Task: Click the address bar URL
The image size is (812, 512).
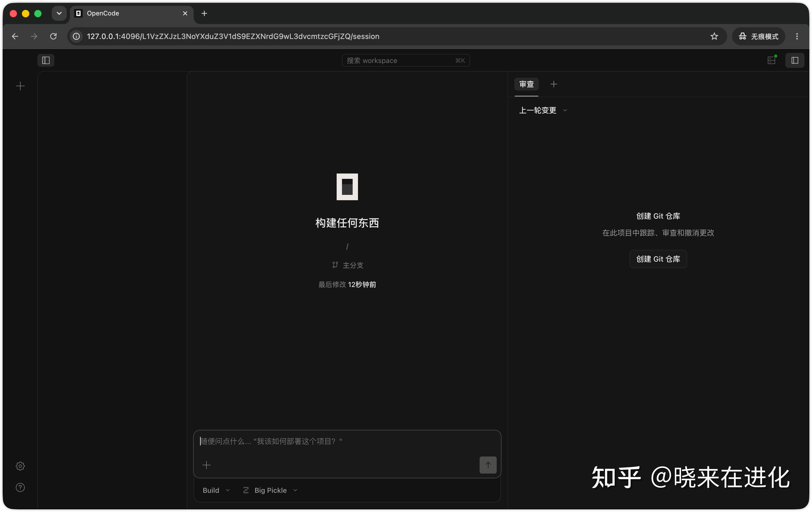Action: coord(233,36)
